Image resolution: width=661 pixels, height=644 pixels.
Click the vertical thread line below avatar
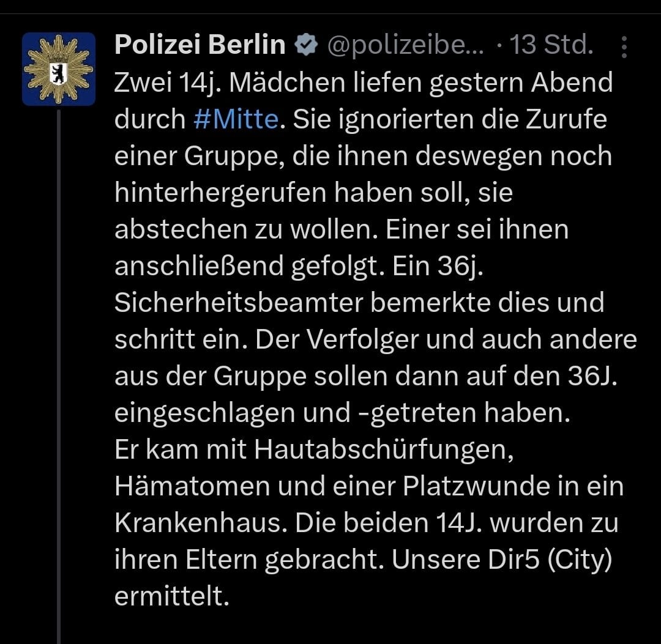coord(59,376)
